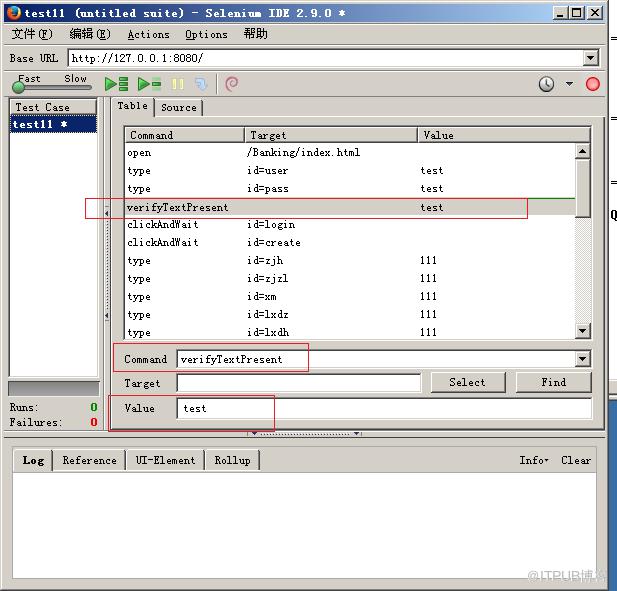Image resolution: width=617 pixels, height=591 pixels.
Task: Open the Command field dropdown arrow
Action: point(582,359)
